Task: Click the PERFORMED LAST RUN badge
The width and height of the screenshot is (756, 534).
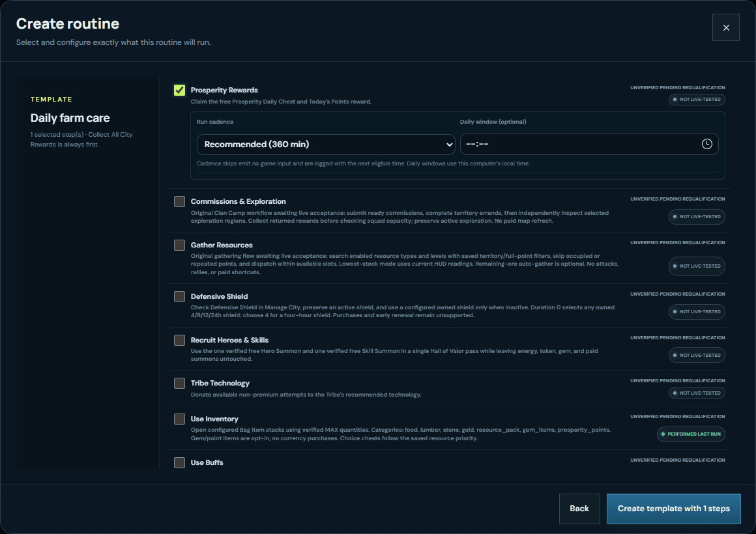Action: tap(691, 434)
